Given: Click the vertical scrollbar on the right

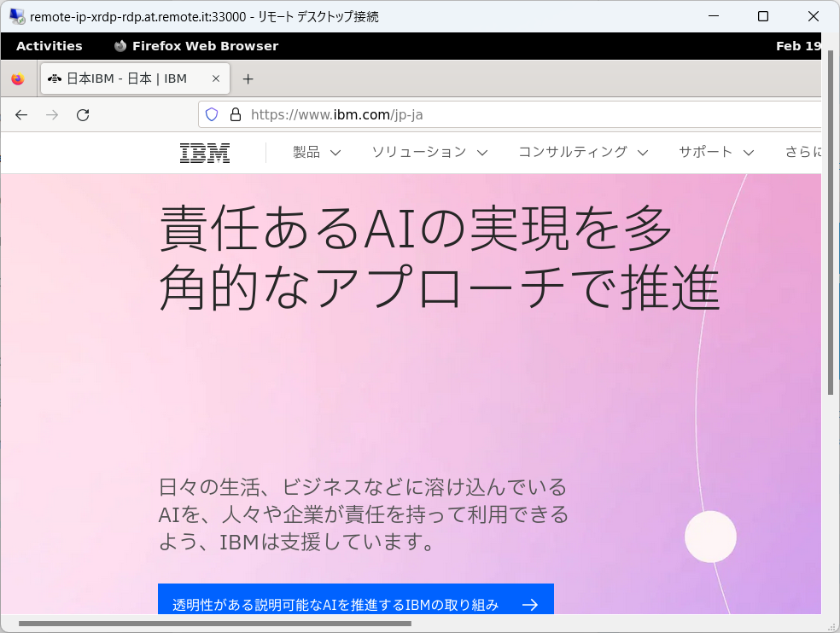Looking at the screenshot, I should pyautogui.click(x=831, y=223).
